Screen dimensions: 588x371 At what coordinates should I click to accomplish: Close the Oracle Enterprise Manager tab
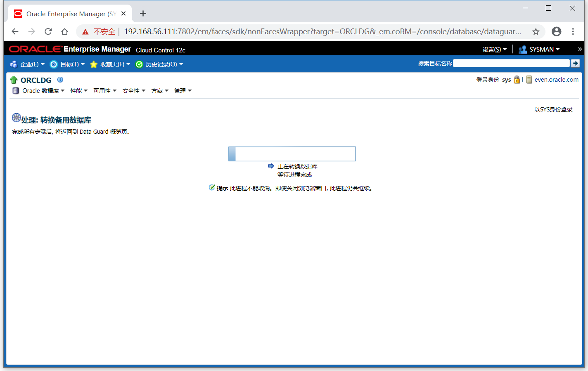(123, 14)
